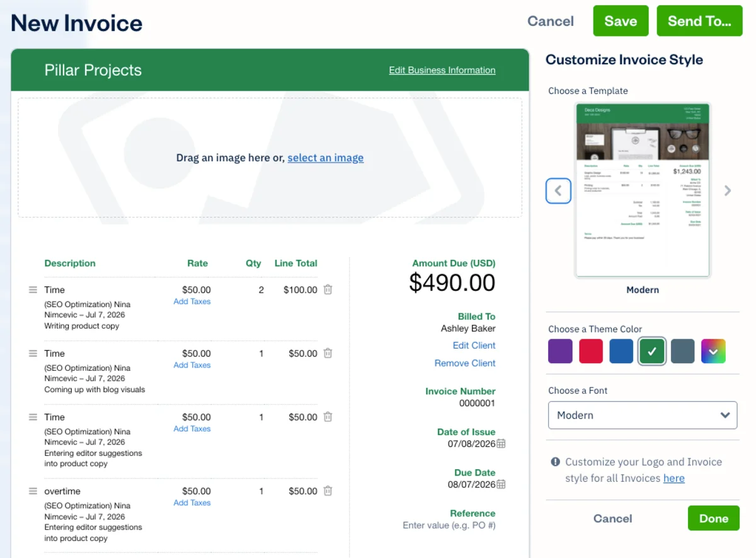Click the Line Total column header
This screenshot has width=756, height=558.
(x=296, y=264)
